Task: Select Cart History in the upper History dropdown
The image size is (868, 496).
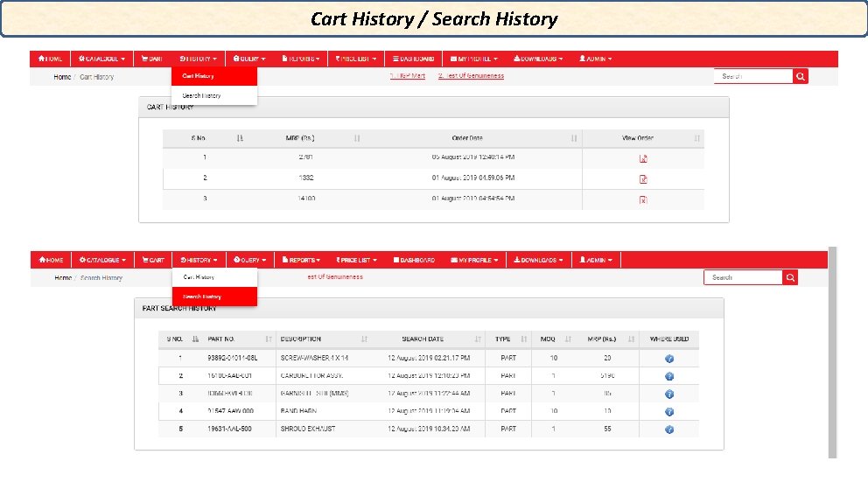Action: tap(214, 76)
